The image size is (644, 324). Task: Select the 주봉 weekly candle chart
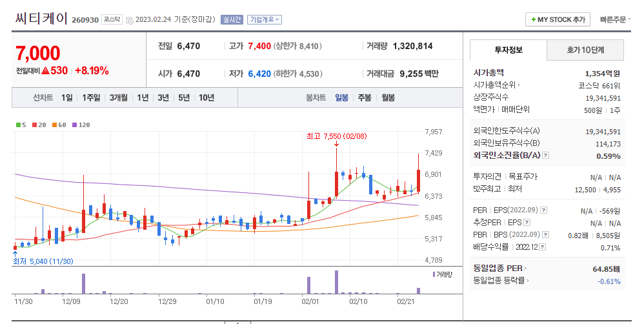(x=365, y=97)
